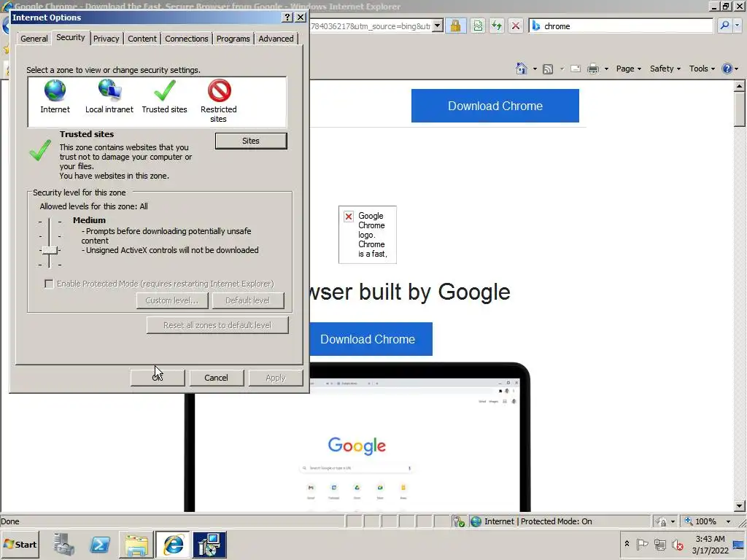
Task: Click OK in Internet Options
Action: (158, 378)
